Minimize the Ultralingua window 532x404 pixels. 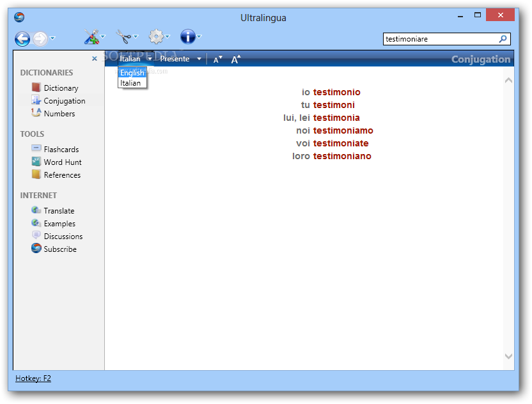click(460, 15)
